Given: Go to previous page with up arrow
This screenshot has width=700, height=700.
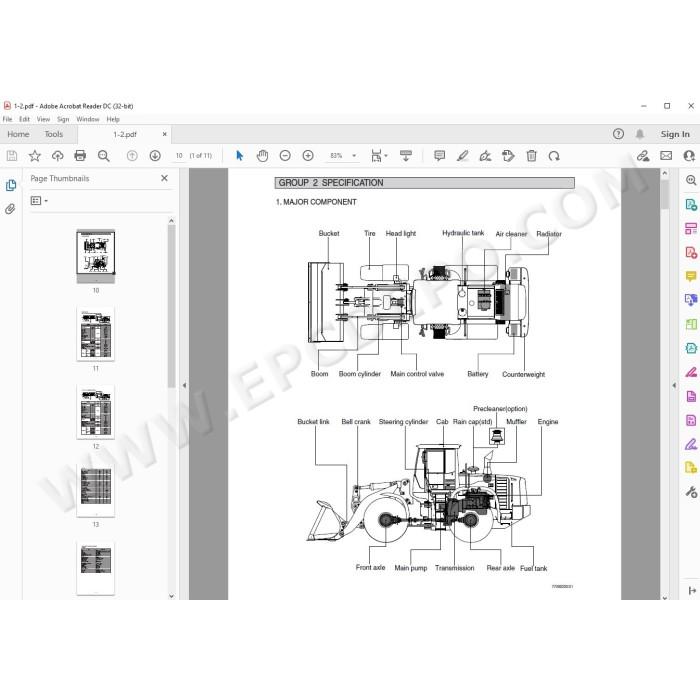Looking at the screenshot, I should pos(132,156).
